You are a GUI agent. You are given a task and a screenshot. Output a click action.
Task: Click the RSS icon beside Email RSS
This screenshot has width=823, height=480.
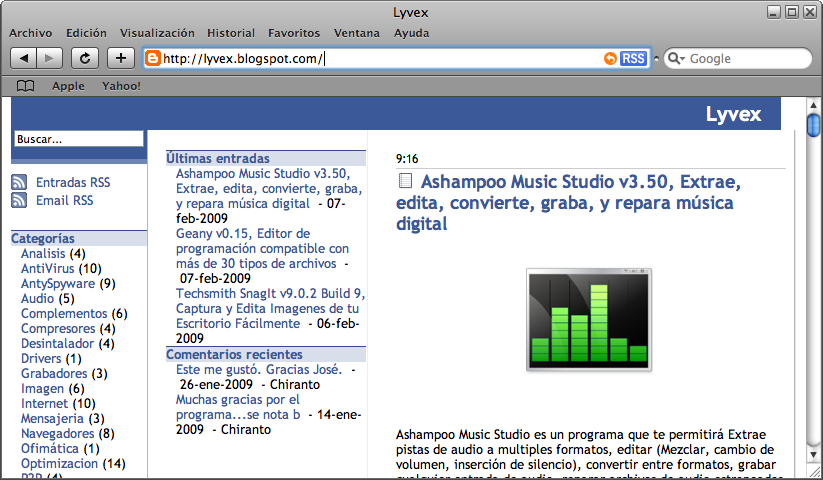tap(19, 200)
